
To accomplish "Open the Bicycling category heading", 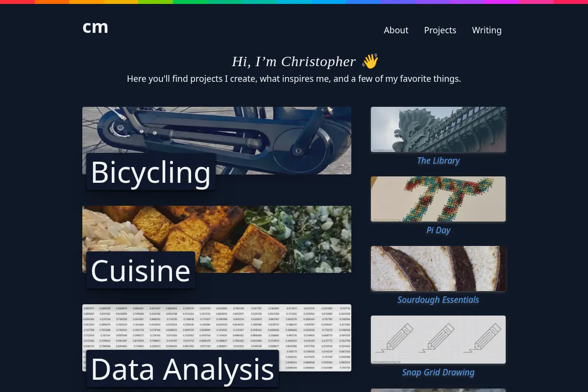I will coord(151,172).
